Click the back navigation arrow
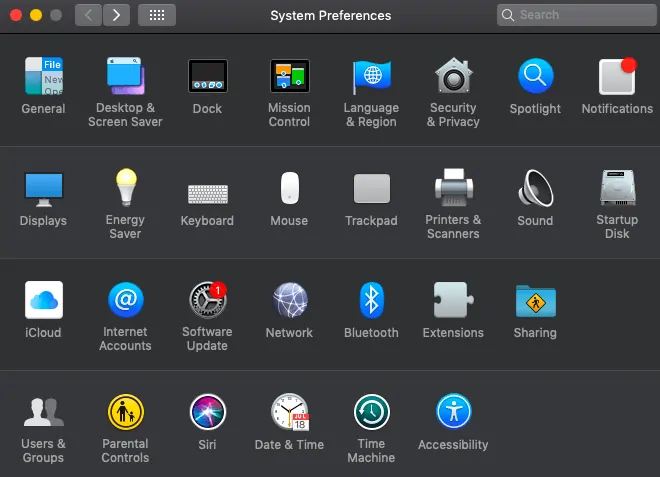The height and width of the screenshot is (477, 660). point(88,16)
